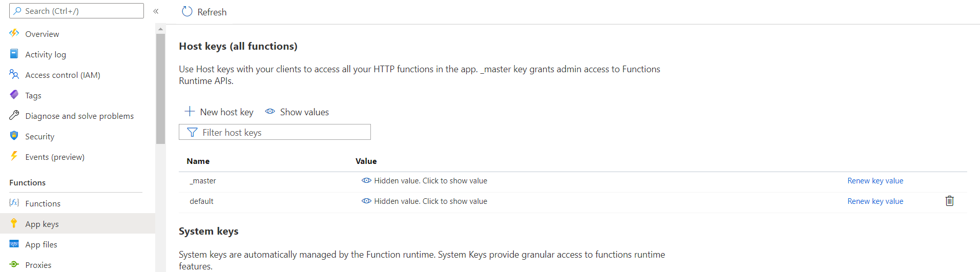Reveal the default key hidden value
The width and height of the screenshot is (980, 272).
click(x=425, y=201)
